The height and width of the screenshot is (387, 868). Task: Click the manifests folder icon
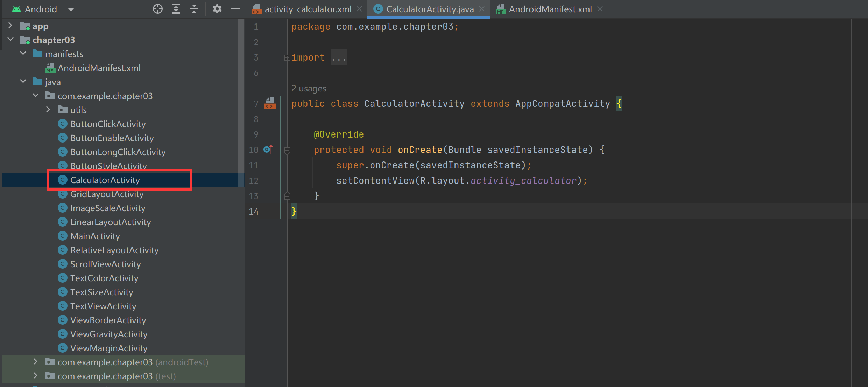[x=37, y=54]
